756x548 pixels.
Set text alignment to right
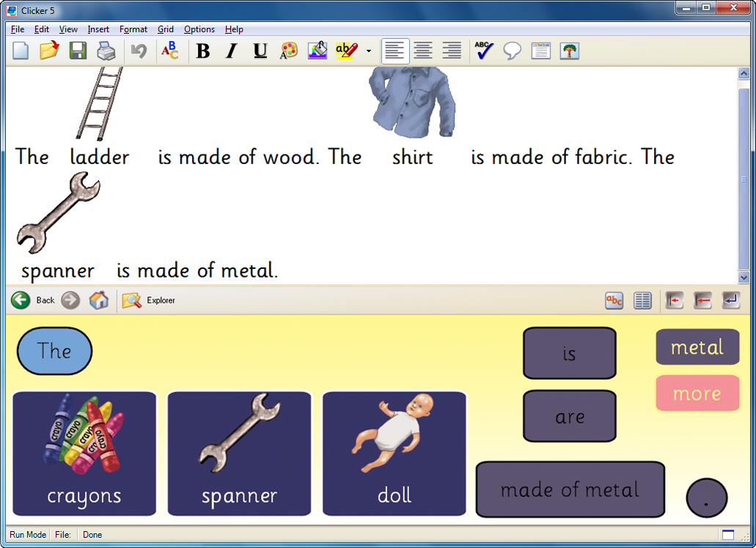[452, 51]
